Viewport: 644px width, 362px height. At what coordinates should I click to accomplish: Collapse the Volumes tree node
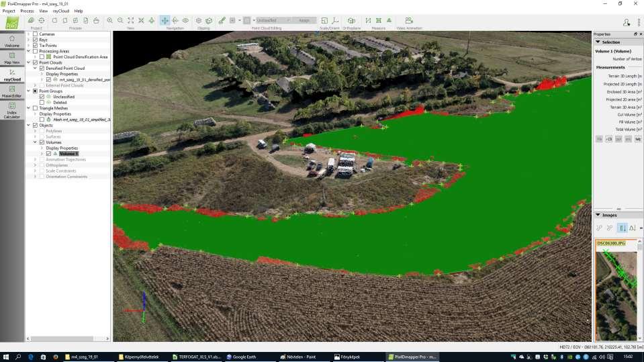coord(36,142)
